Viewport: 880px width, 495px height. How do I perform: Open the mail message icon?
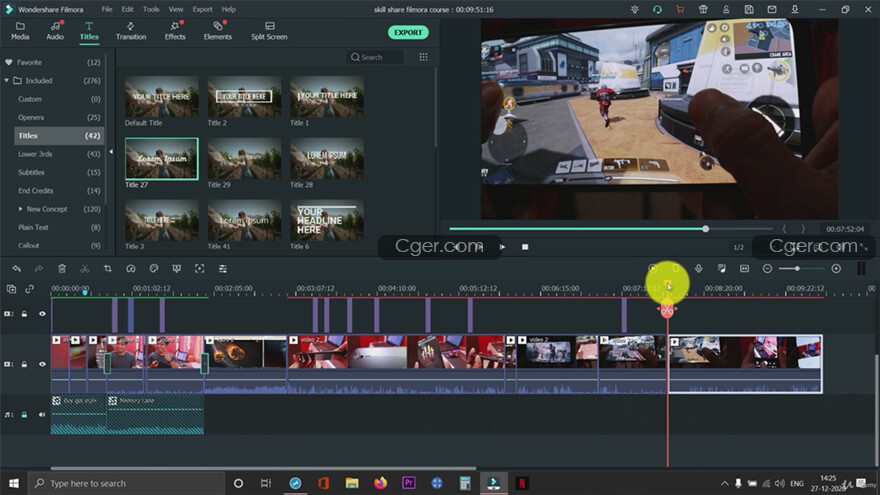pyautogui.click(x=772, y=10)
